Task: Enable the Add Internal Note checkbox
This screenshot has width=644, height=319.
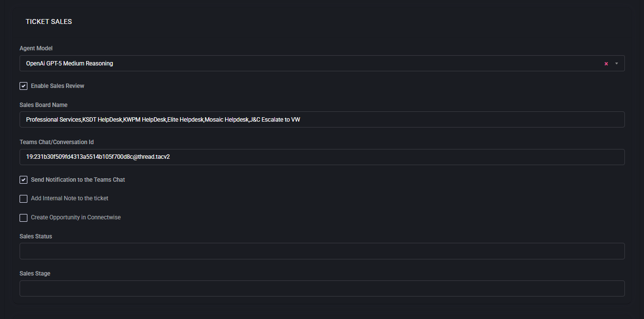Action: [x=23, y=199]
